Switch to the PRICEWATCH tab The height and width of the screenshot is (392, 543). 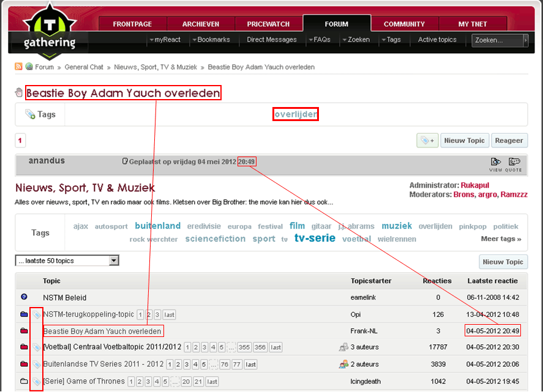click(268, 24)
